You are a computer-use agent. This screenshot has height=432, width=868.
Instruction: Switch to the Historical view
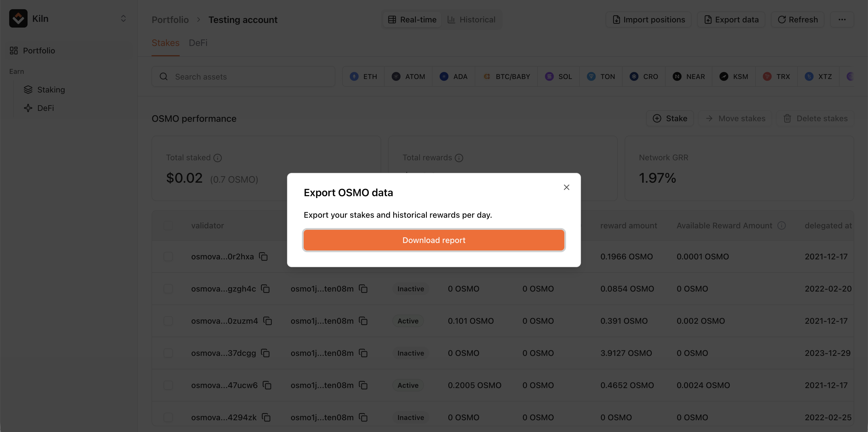coord(471,20)
